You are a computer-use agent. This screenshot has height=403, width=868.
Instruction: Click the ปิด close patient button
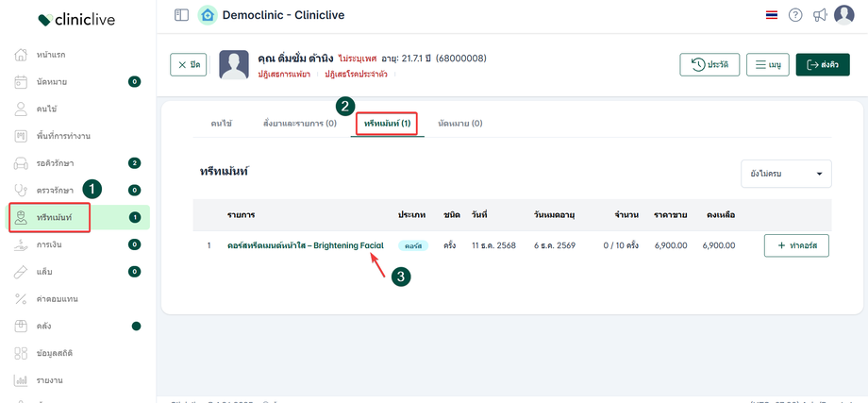click(x=188, y=64)
